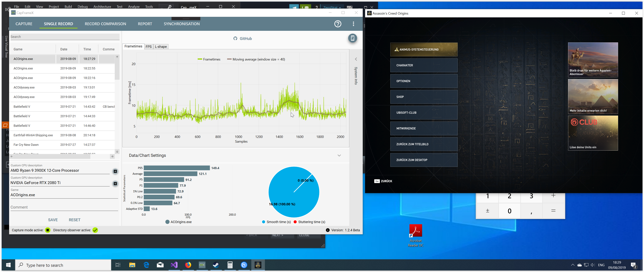Click the Comment input field
This screenshot has width=644, height=272.
(x=64, y=207)
